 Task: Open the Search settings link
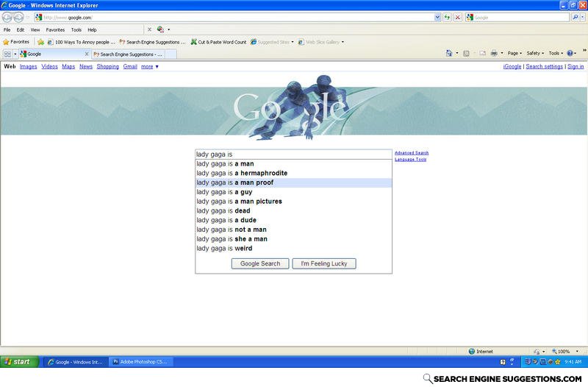pyautogui.click(x=544, y=66)
